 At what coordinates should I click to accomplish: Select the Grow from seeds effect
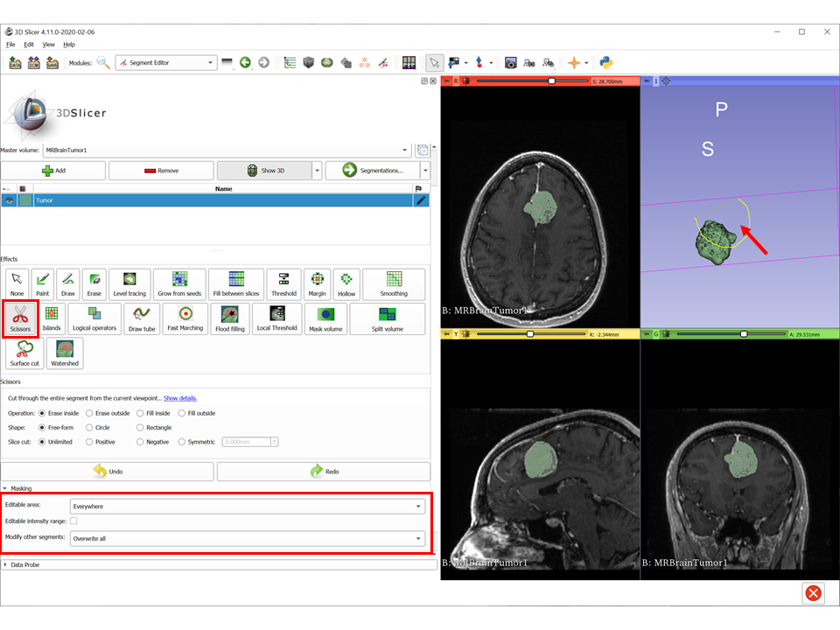tap(179, 283)
